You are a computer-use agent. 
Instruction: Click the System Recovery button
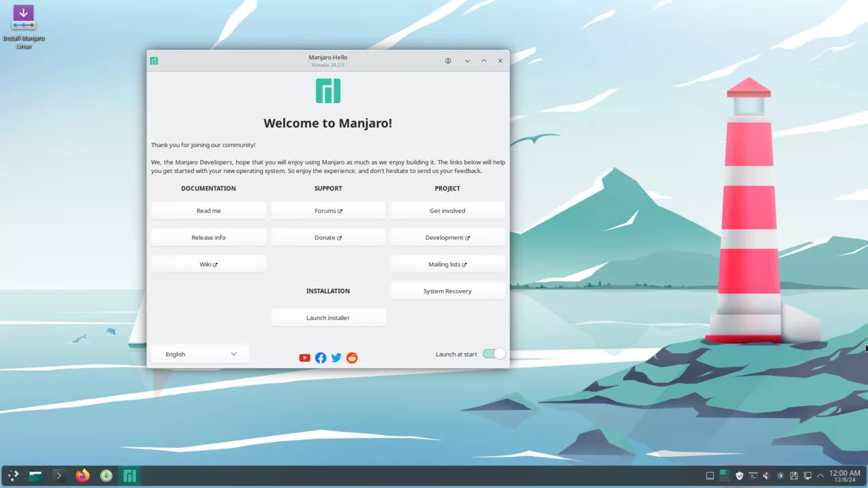point(448,291)
